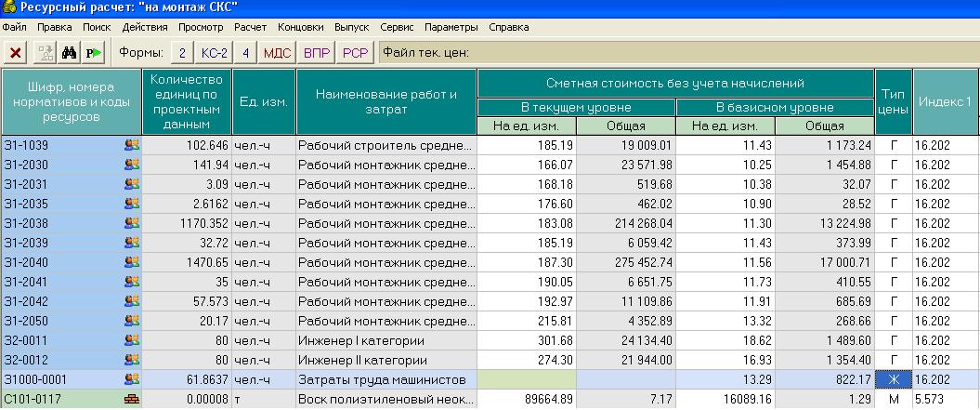
Task: Select the Инженер I категории cell
Action: pos(386,340)
